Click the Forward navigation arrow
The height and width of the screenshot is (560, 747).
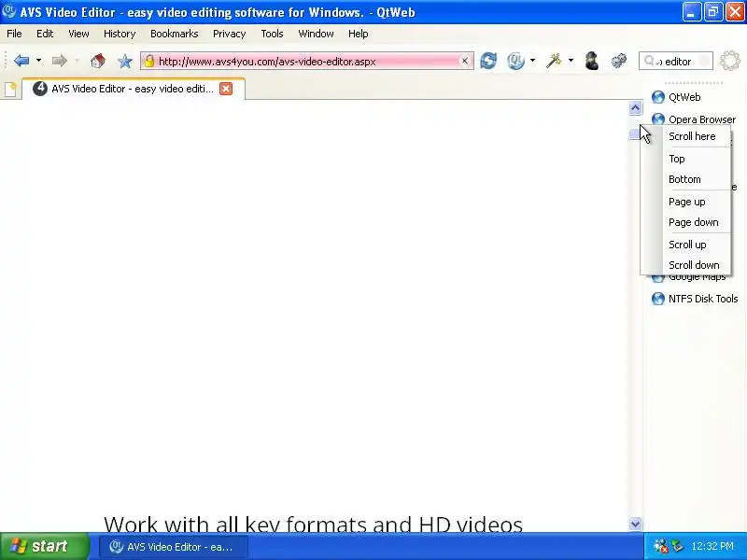(60, 61)
